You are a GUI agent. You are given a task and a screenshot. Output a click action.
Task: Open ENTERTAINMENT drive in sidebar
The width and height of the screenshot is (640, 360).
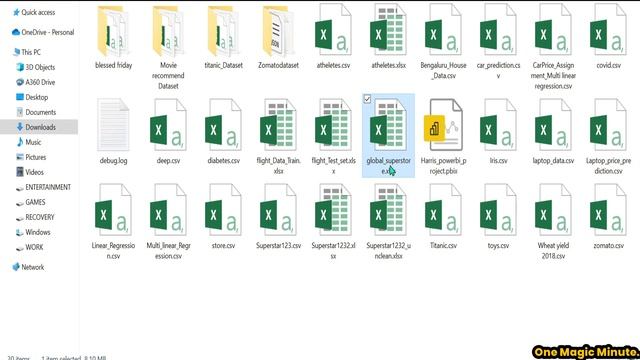click(43, 187)
